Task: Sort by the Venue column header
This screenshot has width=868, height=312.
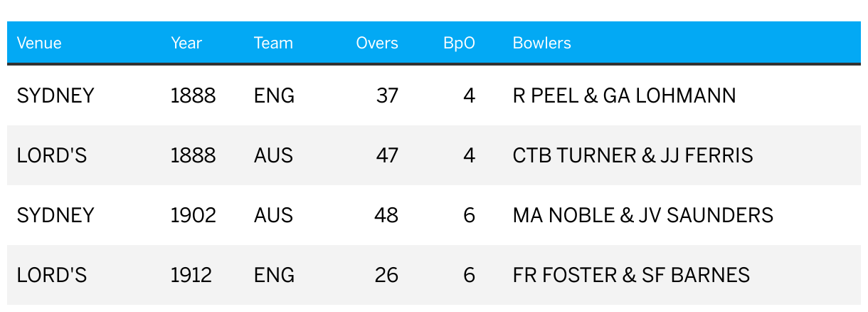Action: (x=39, y=43)
